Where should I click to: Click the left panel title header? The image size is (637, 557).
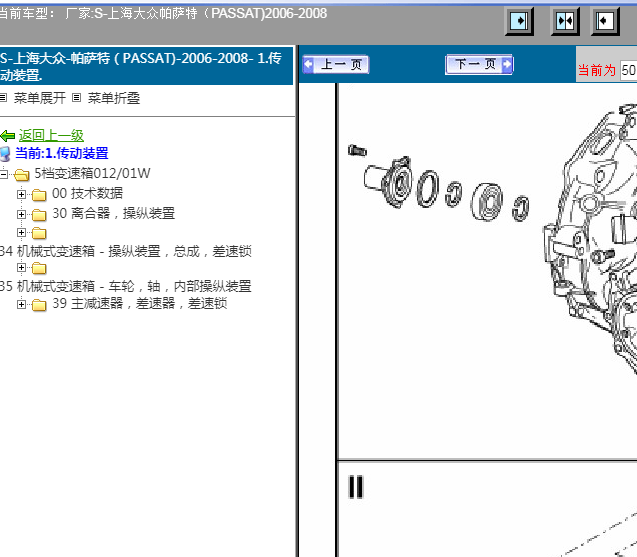point(146,66)
